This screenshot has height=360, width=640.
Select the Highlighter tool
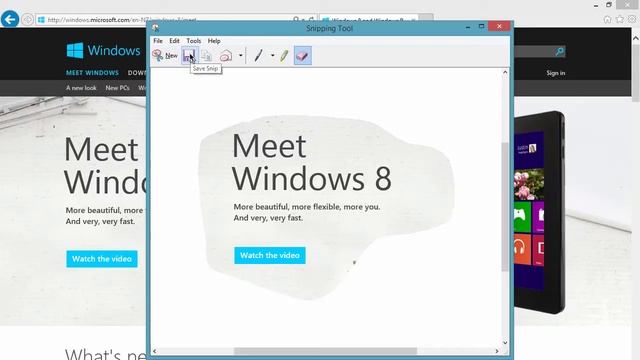tap(284, 56)
